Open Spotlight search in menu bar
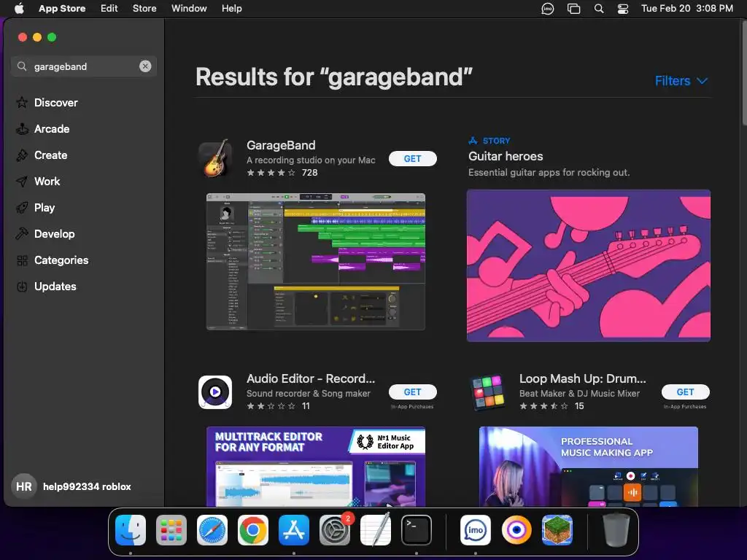 click(x=599, y=9)
